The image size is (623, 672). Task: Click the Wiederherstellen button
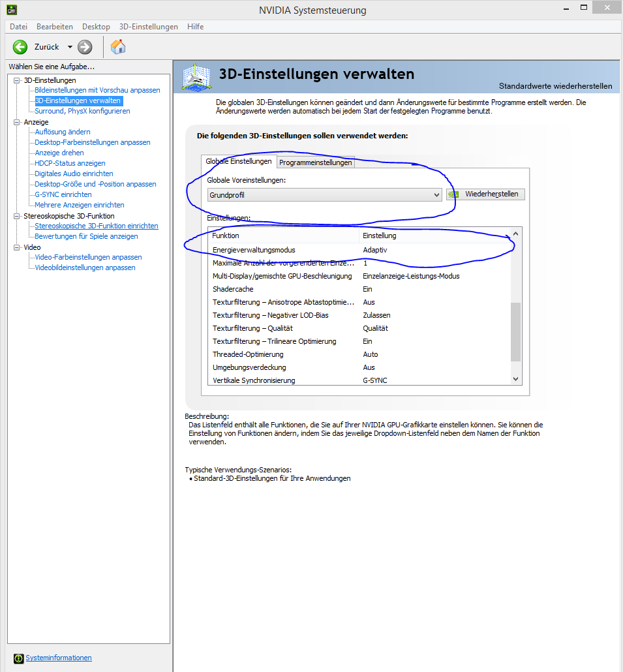click(485, 194)
